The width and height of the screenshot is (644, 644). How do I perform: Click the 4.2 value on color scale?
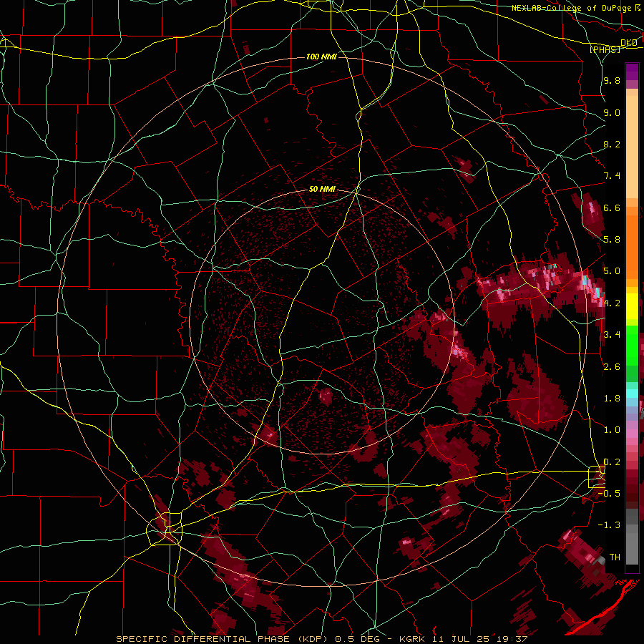click(x=612, y=303)
